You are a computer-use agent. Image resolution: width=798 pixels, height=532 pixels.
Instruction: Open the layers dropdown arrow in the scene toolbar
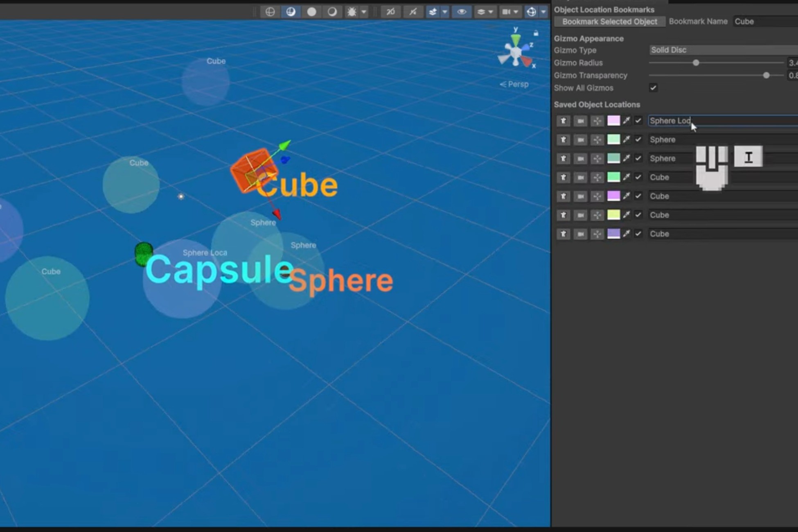coord(490,11)
